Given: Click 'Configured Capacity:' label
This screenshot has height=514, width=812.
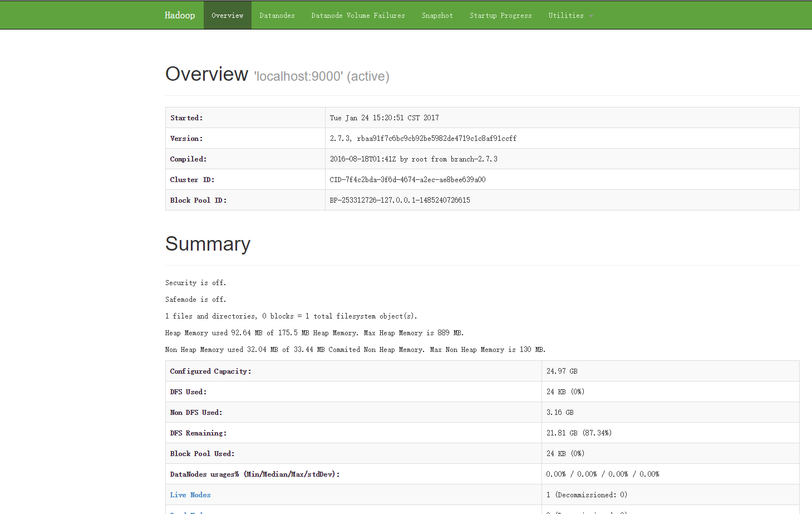Looking at the screenshot, I should pos(210,371).
